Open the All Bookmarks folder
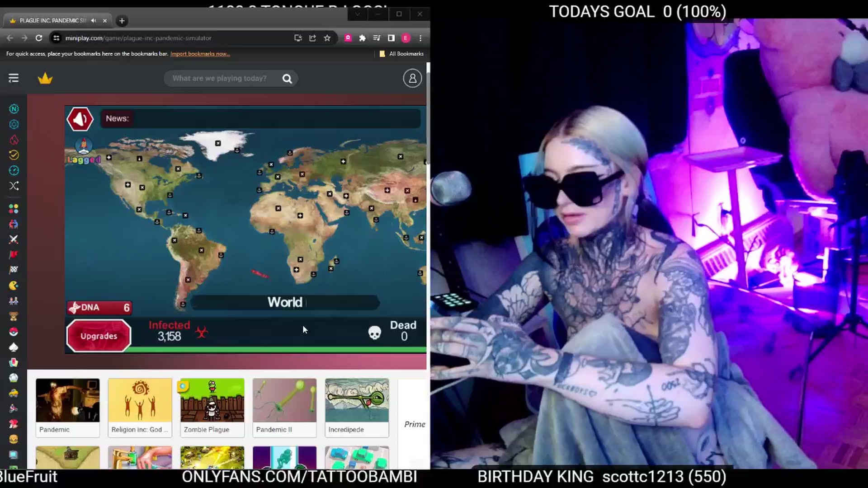Viewport: 868px width, 488px height. [x=401, y=54]
